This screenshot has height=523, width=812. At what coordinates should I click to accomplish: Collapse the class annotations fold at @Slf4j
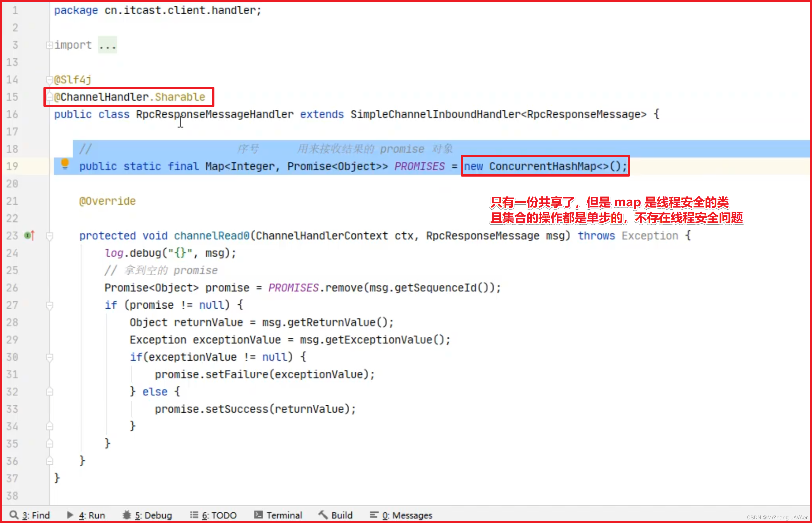[x=50, y=80]
